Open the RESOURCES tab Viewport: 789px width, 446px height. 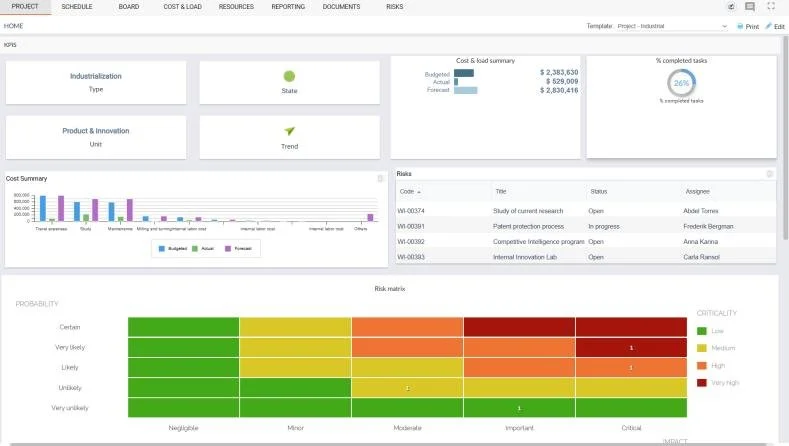pos(236,7)
